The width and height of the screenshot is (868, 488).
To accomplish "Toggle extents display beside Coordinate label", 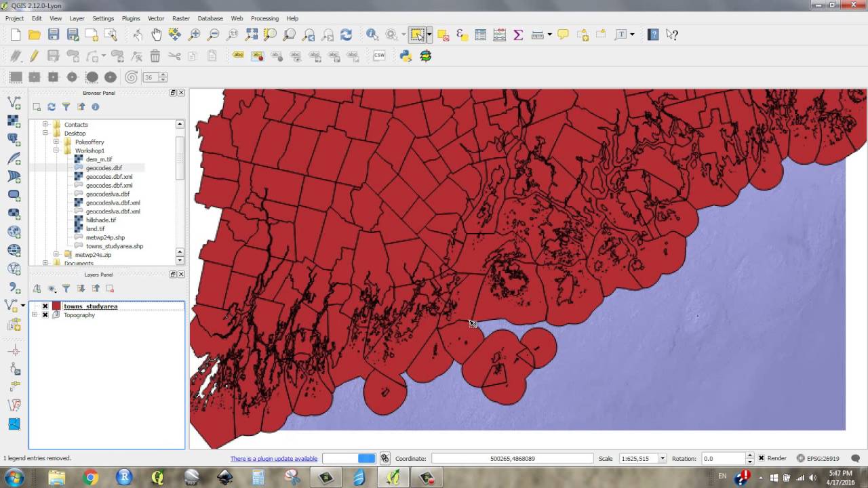I will click(x=385, y=459).
